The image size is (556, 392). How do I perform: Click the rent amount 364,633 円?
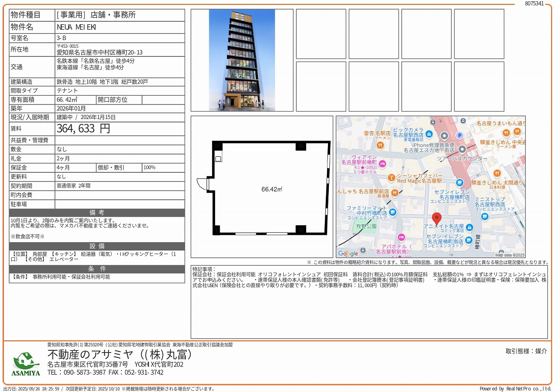click(x=83, y=128)
